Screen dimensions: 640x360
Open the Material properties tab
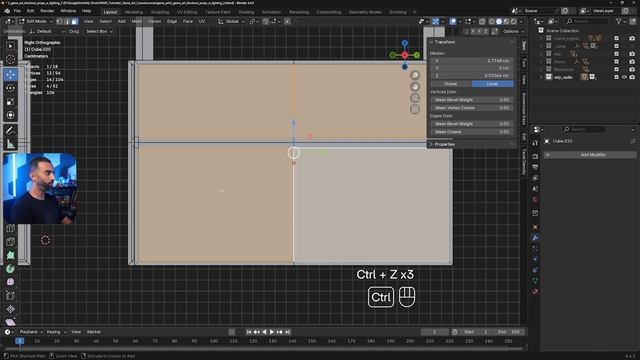click(x=535, y=291)
